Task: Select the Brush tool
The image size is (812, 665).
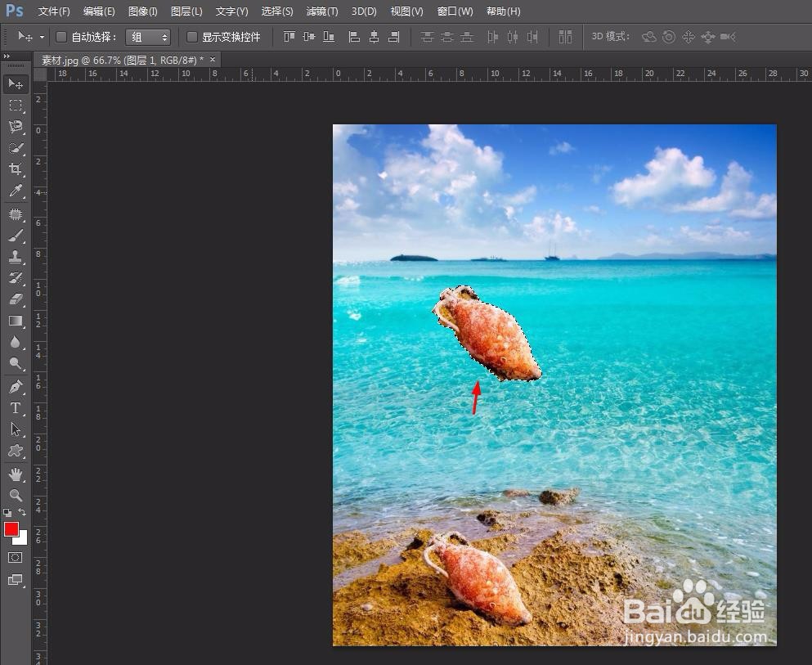Action: (16, 236)
